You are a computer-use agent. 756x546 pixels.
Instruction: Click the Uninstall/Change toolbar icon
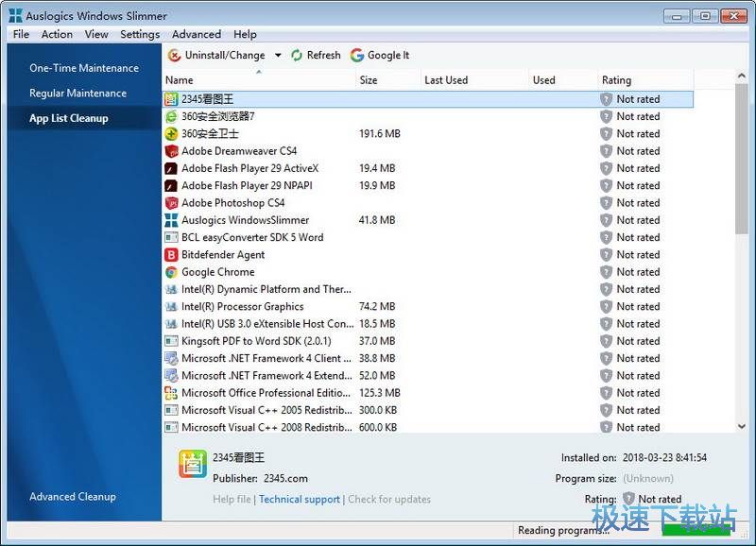tap(175, 56)
